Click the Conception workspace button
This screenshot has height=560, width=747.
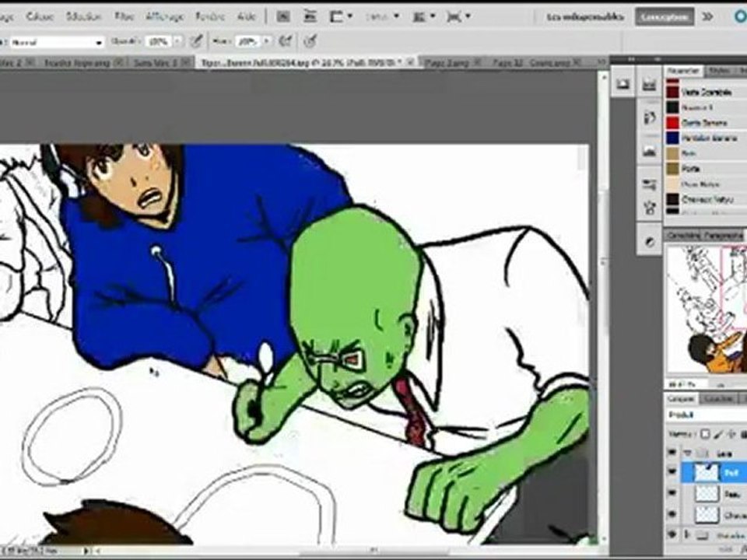pos(664,17)
